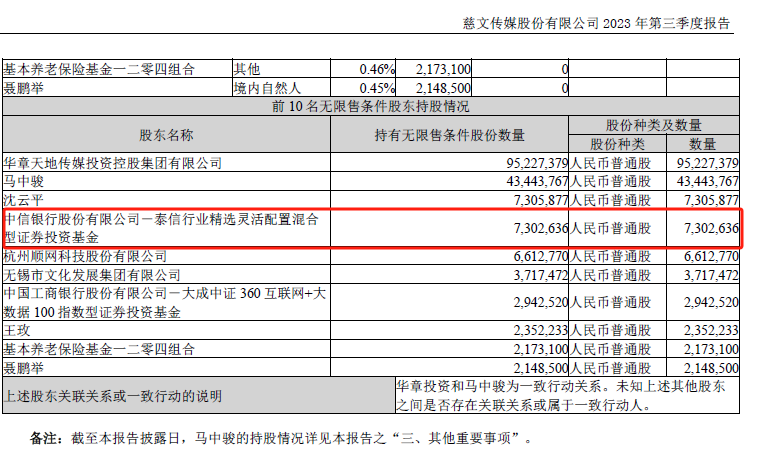Select the 境内自然人 shareholder type cell
This screenshot has height=459, width=774.
point(260,88)
